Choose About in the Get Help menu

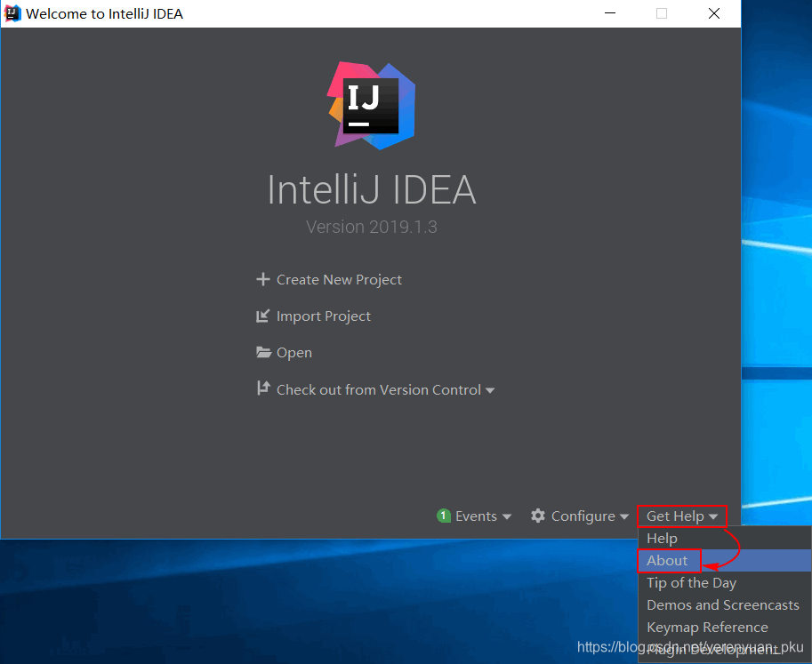pyautogui.click(x=725, y=561)
